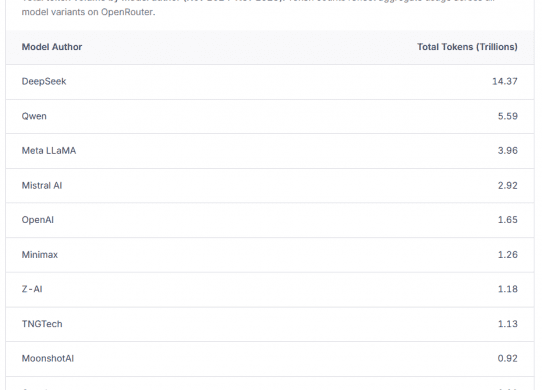The width and height of the screenshot is (542, 390).
Task: Click the value 3.96 for Meta LLaMA
Action: (x=507, y=151)
